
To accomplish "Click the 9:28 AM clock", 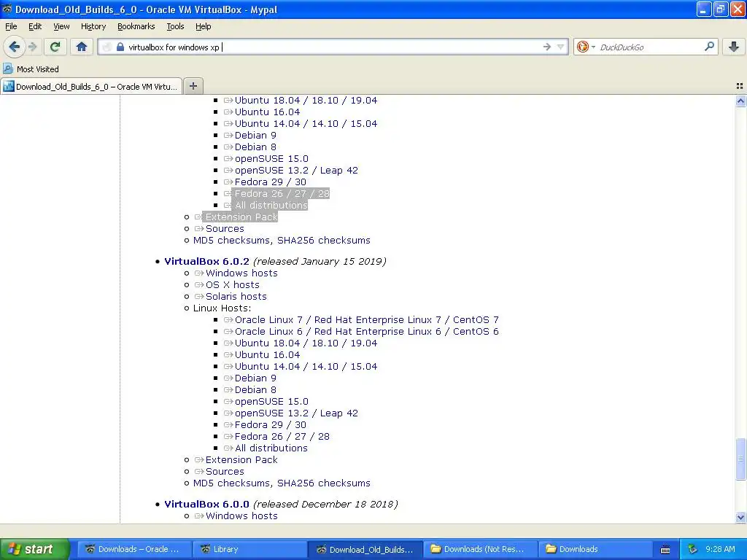I will 720,549.
